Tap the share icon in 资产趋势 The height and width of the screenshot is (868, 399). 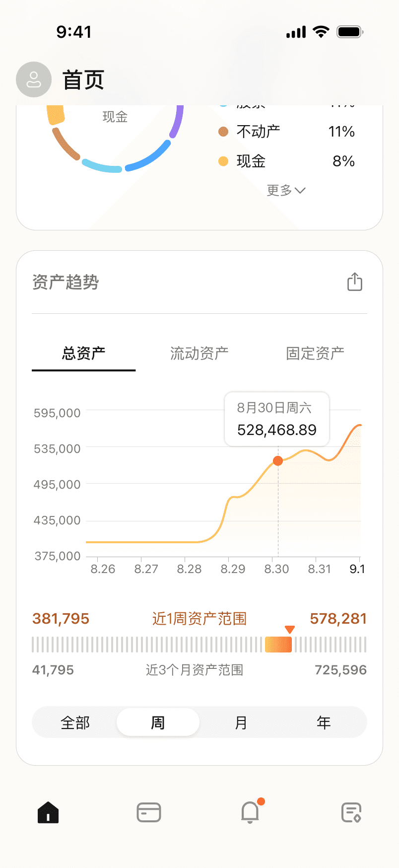tap(355, 282)
